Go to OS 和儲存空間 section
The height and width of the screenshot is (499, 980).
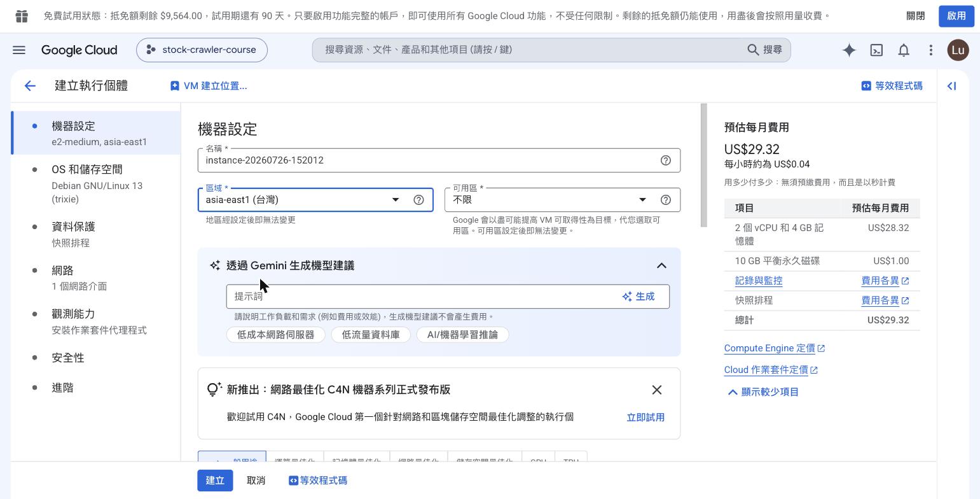[96, 183]
